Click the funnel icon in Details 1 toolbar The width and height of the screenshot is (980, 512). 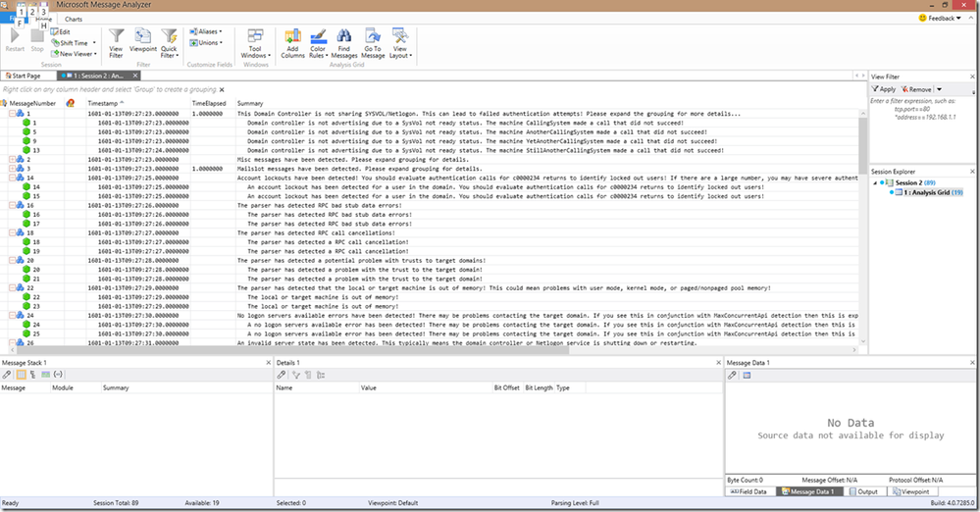295,375
